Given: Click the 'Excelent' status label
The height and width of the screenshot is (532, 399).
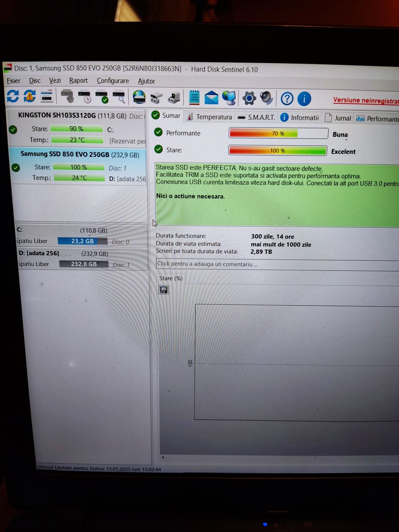Looking at the screenshot, I should [343, 152].
